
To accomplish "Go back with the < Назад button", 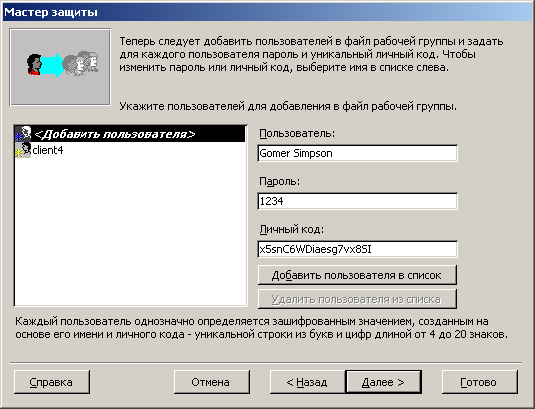I will 307,382.
